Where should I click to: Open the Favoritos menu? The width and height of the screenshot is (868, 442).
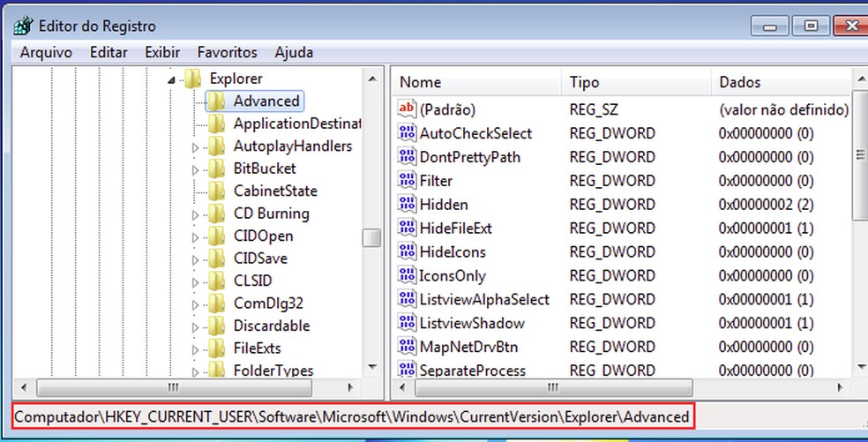[x=227, y=53]
